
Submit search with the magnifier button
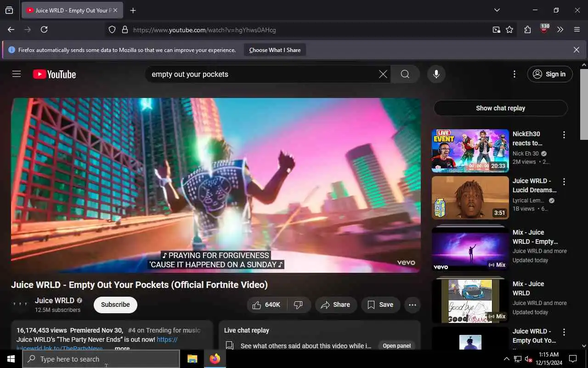click(405, 74)
